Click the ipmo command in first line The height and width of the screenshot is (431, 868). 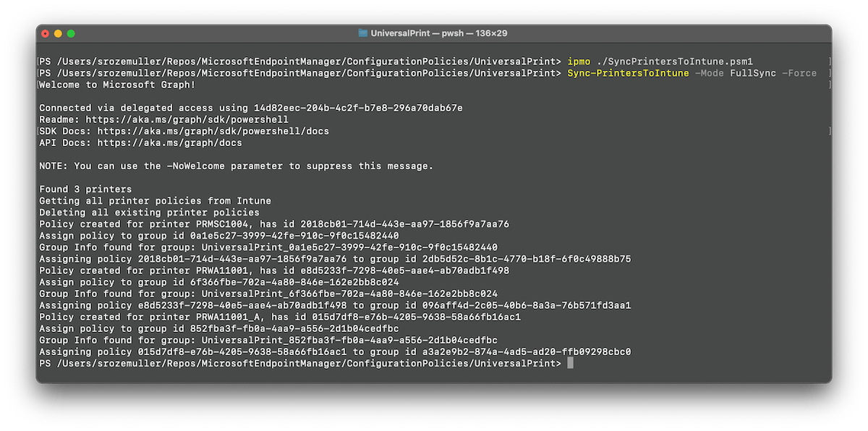[x=579, y=61]
